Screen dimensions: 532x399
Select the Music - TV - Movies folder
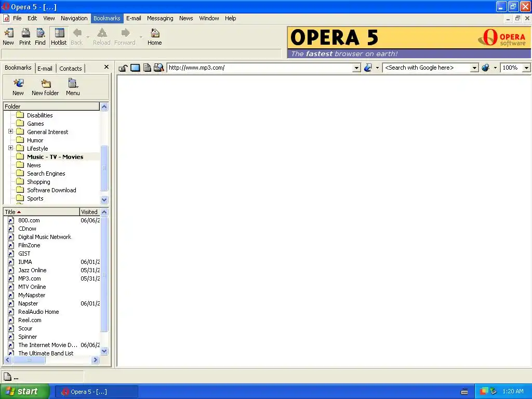(x=55, y=157)
